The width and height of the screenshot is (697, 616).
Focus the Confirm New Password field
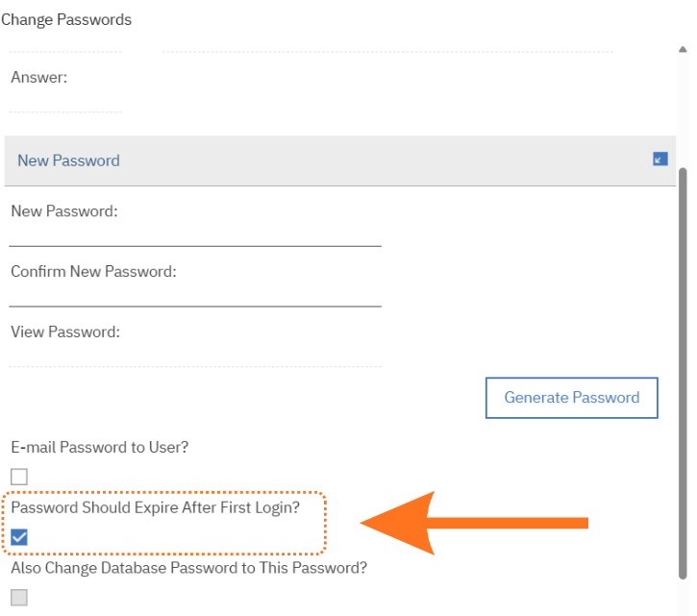click(x=195, y=294)
